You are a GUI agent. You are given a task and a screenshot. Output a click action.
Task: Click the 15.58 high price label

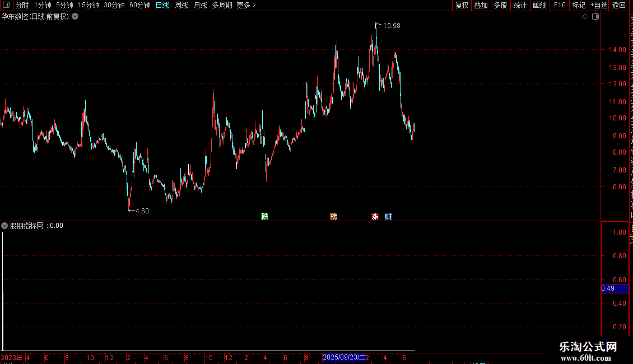392,26
